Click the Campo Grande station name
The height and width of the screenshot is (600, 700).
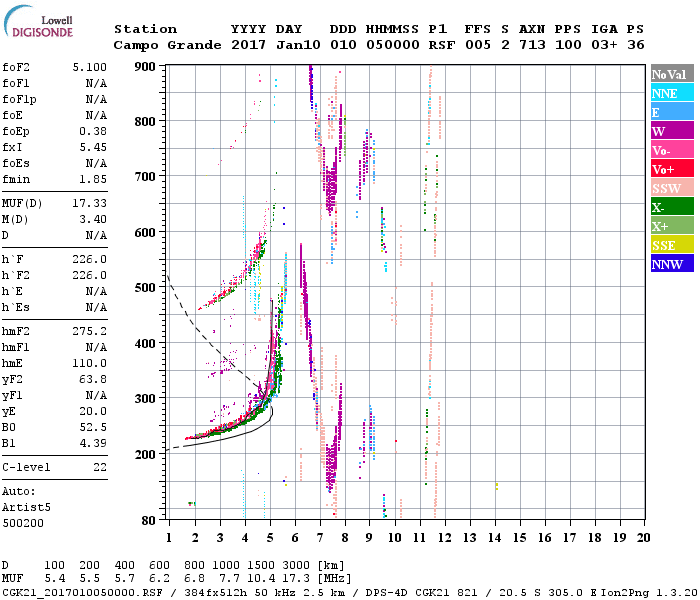pyautogui.click(x=167, y=45)
